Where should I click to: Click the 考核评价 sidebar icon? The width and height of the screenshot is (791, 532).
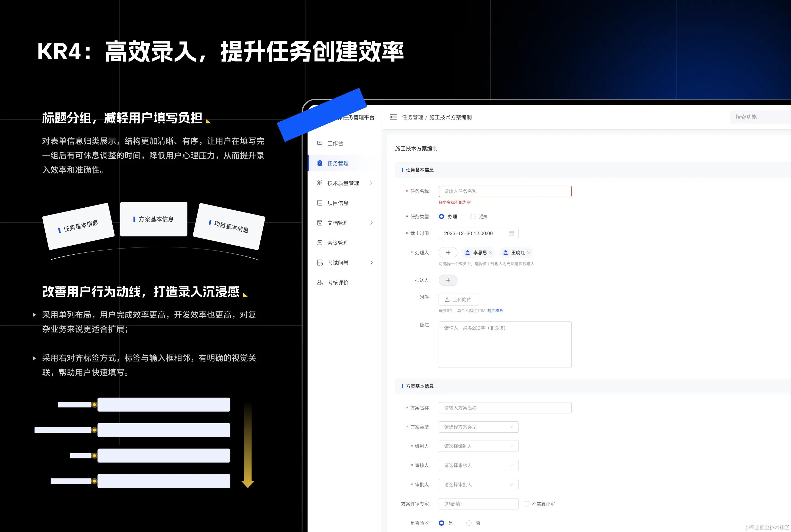pyautogui.click(x=319, y=283)
